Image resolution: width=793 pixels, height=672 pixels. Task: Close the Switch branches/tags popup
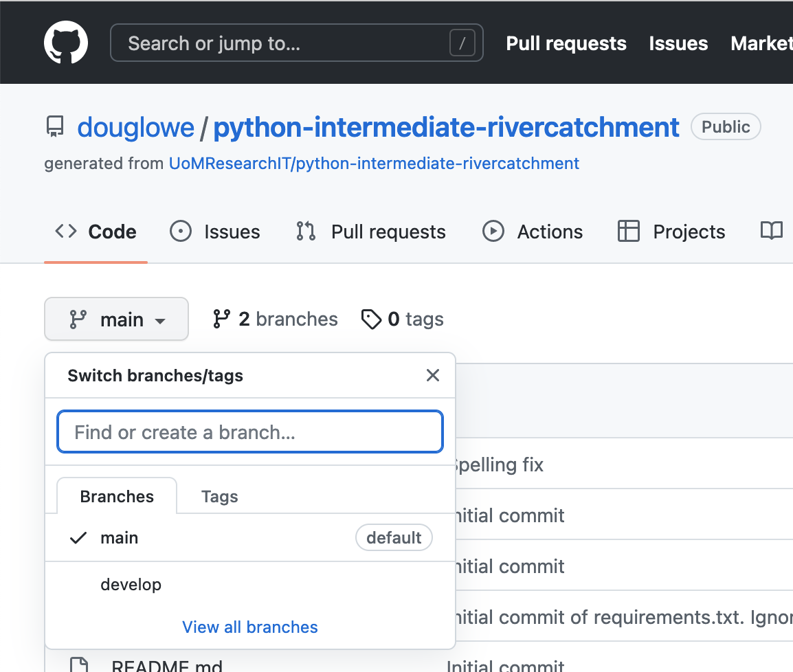click(x=433, y=375)
